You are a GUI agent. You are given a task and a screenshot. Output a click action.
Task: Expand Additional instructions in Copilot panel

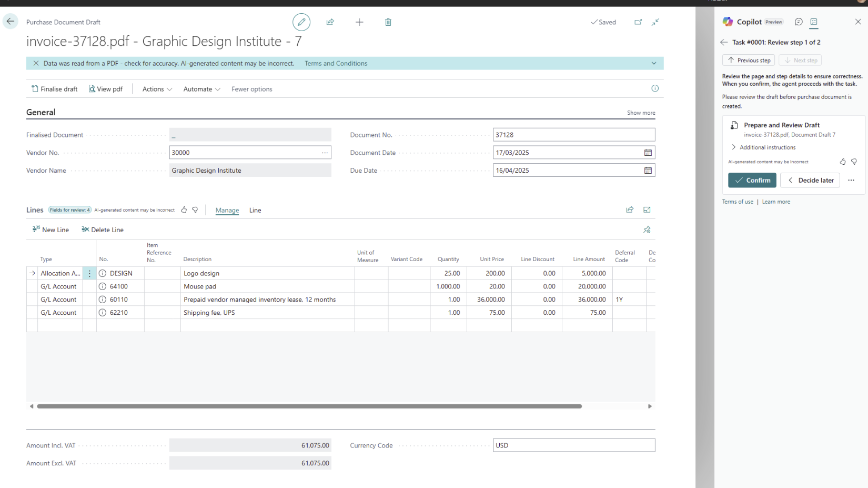click(x=763, y=147)
